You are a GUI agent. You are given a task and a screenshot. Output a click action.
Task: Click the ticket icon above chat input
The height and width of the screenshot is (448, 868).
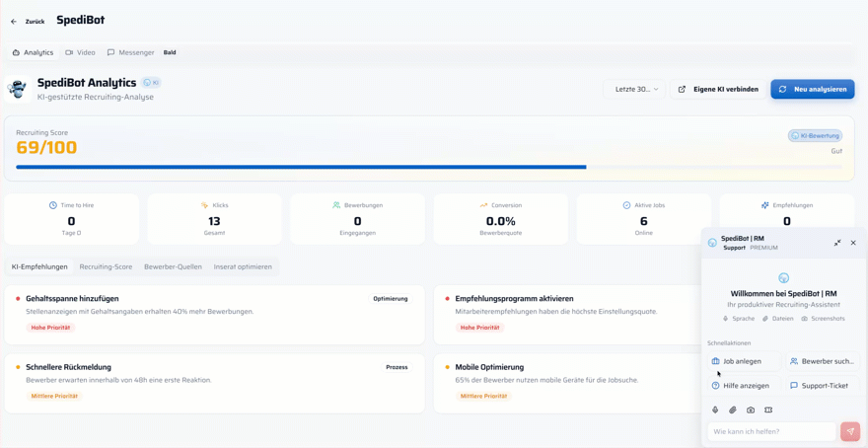(x=767, y=410)
